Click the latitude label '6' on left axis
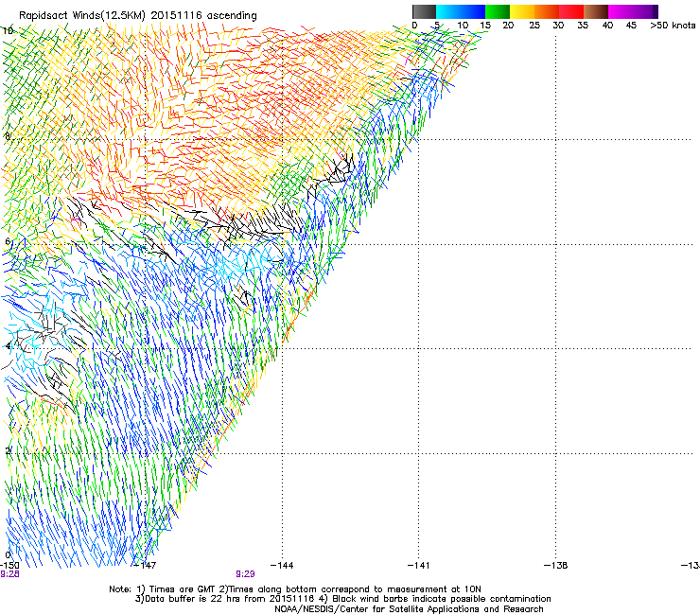 click(8, 241)
